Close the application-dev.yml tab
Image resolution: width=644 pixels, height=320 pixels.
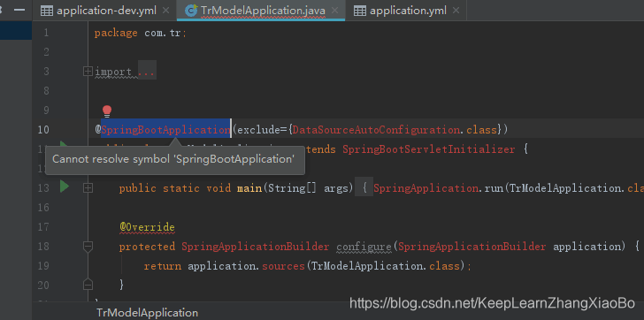pos(166,11)
